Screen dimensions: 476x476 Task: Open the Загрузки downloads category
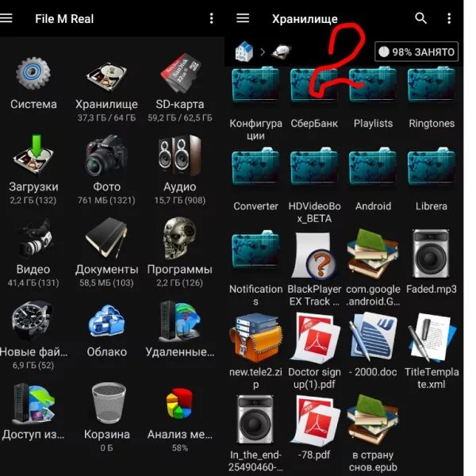33,155
